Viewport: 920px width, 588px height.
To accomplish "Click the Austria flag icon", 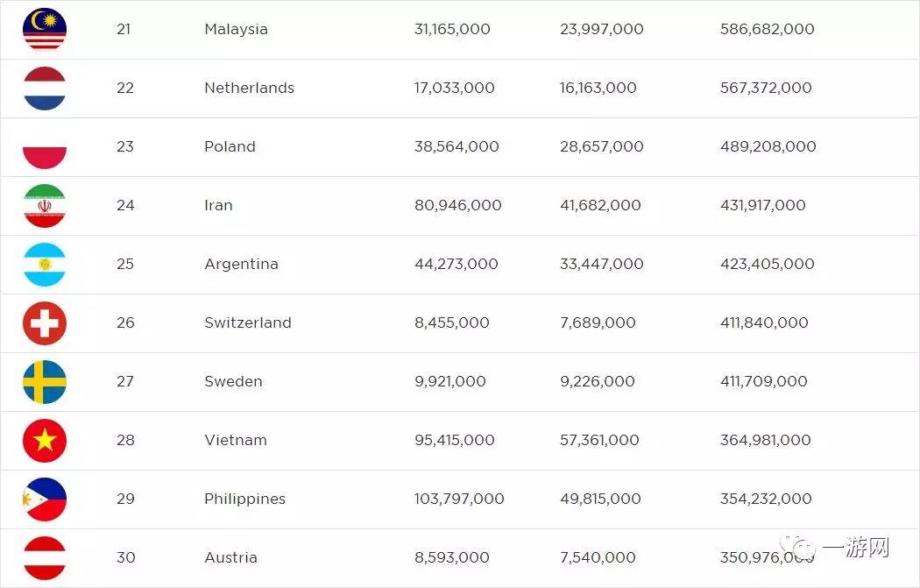I will coord(45,557).
